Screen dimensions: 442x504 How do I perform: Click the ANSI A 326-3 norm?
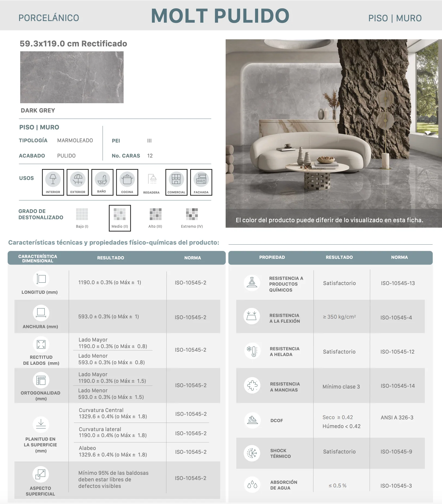click(397, 417)
